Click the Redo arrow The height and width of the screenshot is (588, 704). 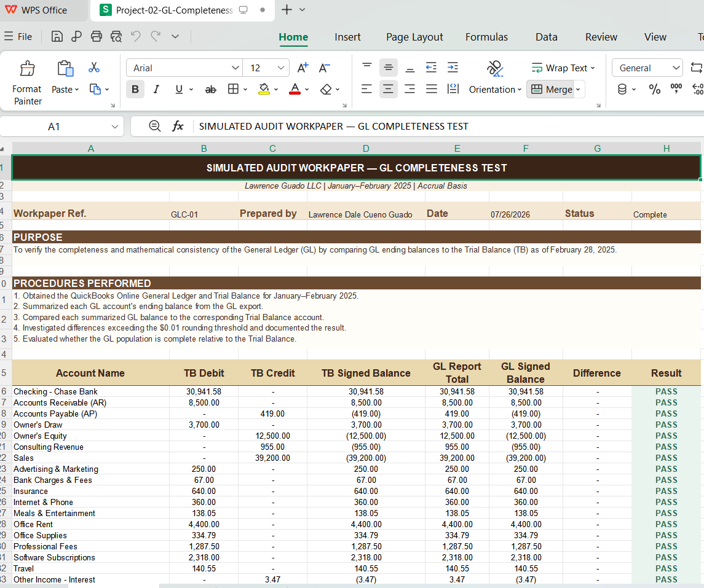[156, 36]
